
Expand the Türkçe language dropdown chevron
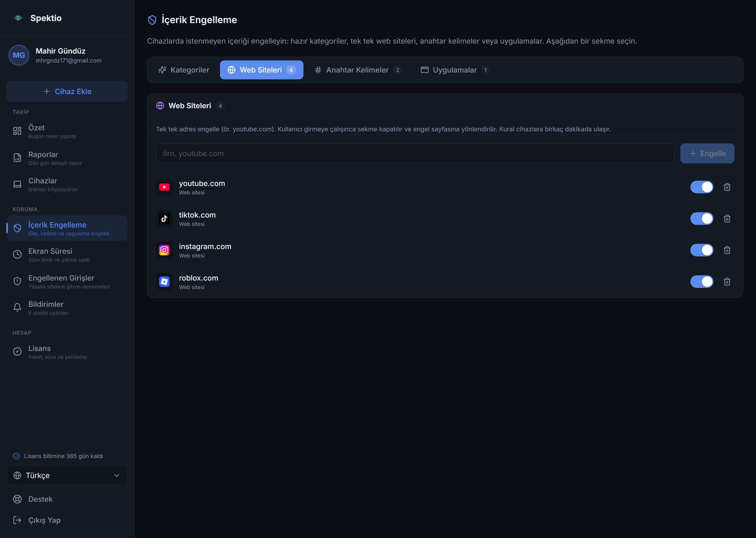click(x=117, y=475)
